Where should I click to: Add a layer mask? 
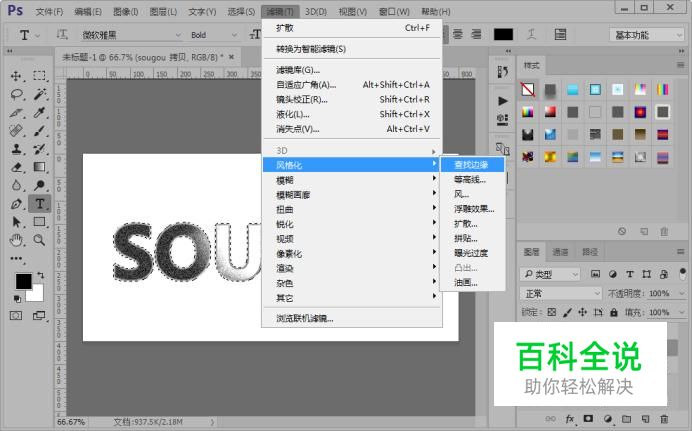[588, 419]
